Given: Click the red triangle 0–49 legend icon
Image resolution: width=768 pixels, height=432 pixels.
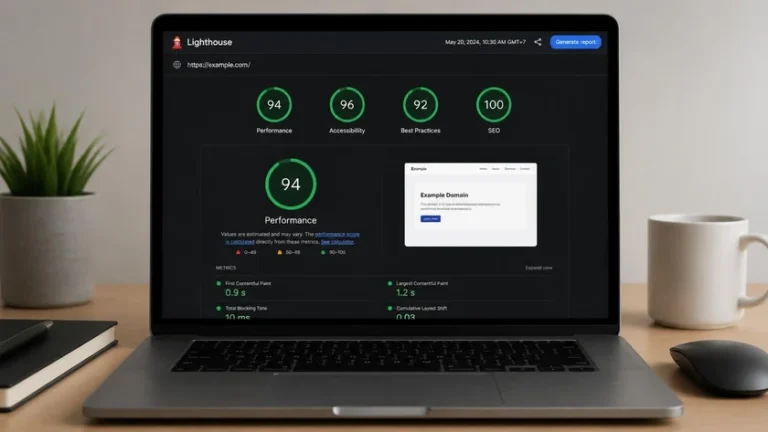Looking at the screenshot, I should [239, 252].
